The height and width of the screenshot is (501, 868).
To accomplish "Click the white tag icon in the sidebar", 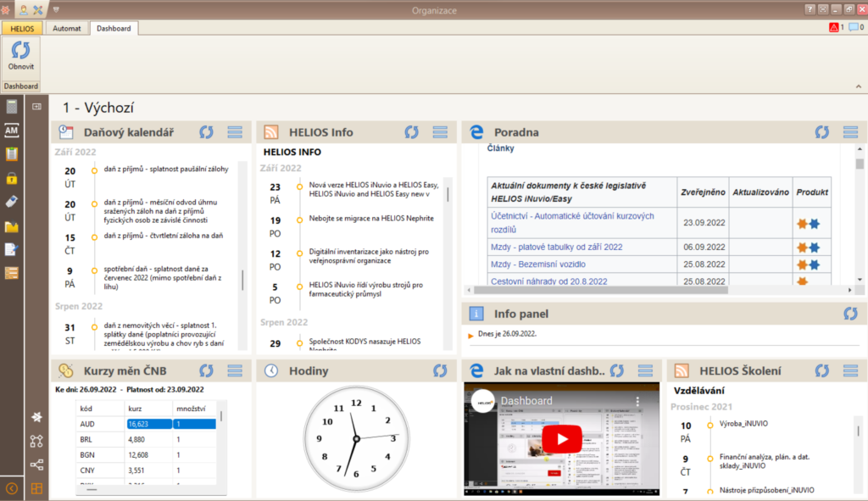I will tap(12, 202).
